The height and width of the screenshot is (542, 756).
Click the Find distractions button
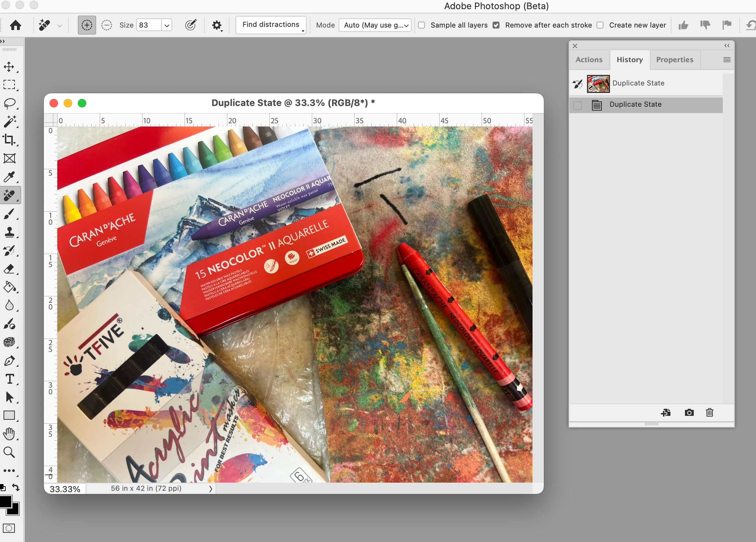[x=271, y=25]
